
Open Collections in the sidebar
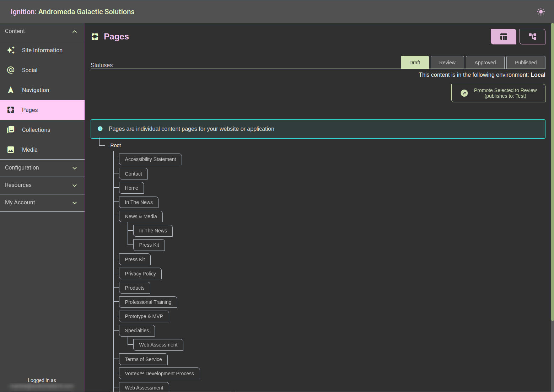click(42, 130)
